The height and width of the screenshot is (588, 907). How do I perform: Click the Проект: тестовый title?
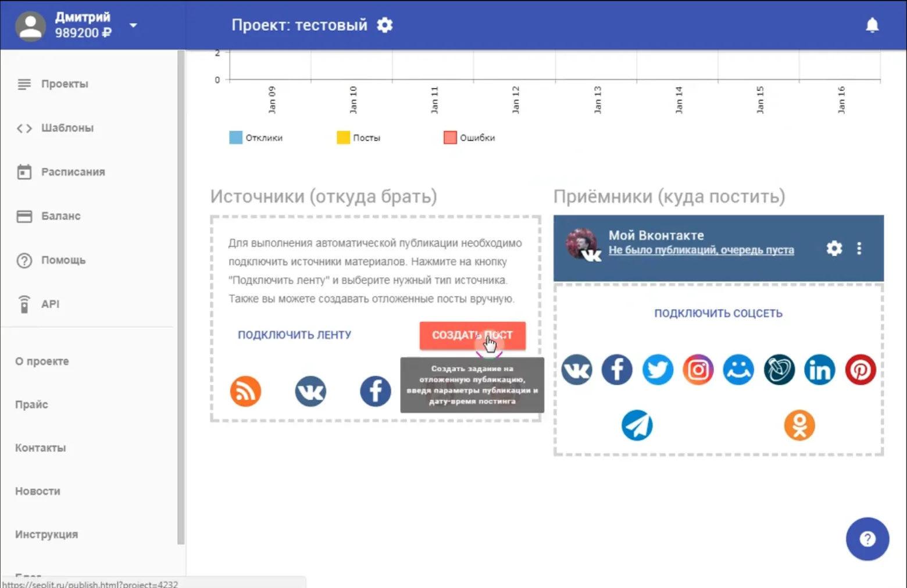[299, 25]
